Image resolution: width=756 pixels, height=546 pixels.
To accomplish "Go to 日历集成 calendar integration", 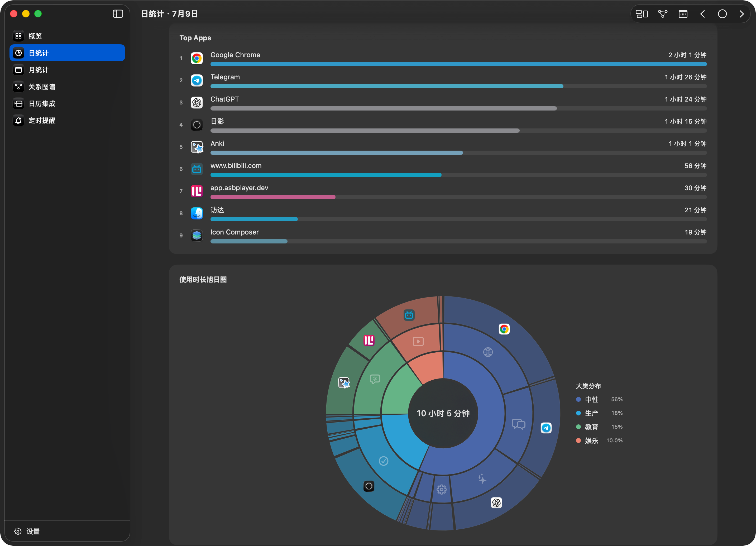I will (x=67, y=104).
